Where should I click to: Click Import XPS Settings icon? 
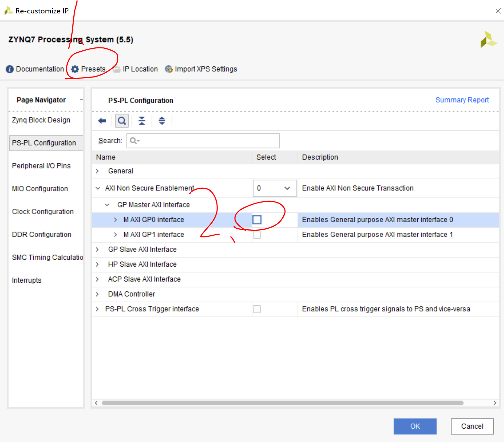[169, 69]
